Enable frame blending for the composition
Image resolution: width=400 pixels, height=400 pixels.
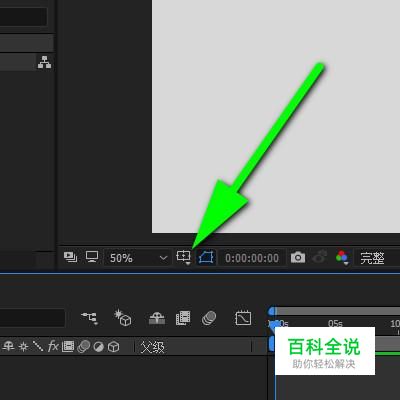tap(183, 318)
